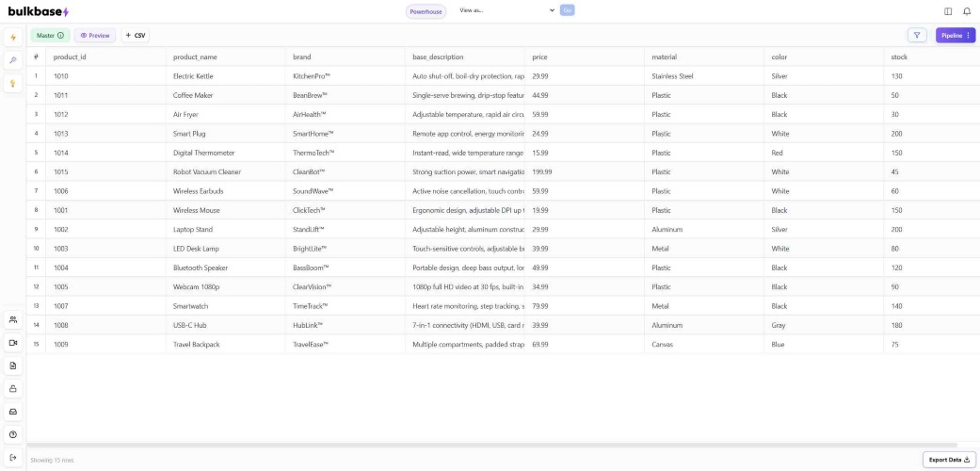Click the plus CSV button
Viewport: 980px width, 471px height.
point(136,36)
